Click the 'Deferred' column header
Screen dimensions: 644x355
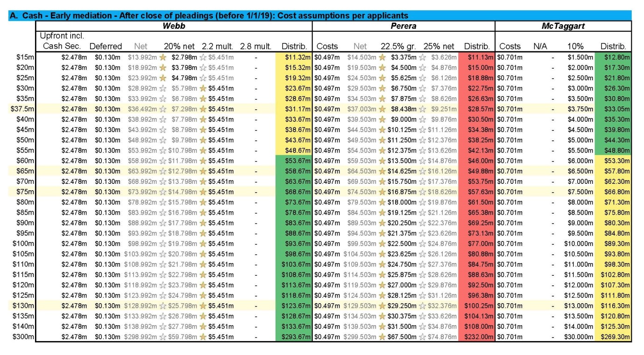click(x=106, y=46)
